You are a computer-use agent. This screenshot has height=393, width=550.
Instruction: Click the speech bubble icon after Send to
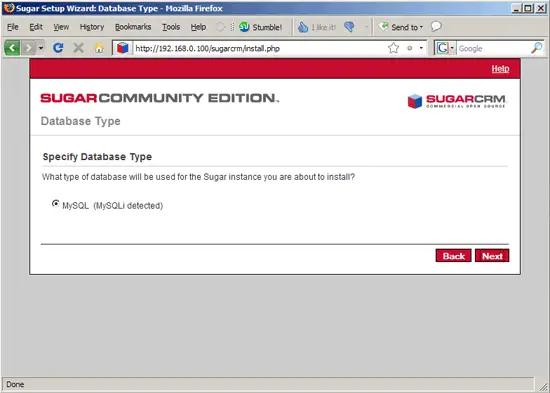436,26
